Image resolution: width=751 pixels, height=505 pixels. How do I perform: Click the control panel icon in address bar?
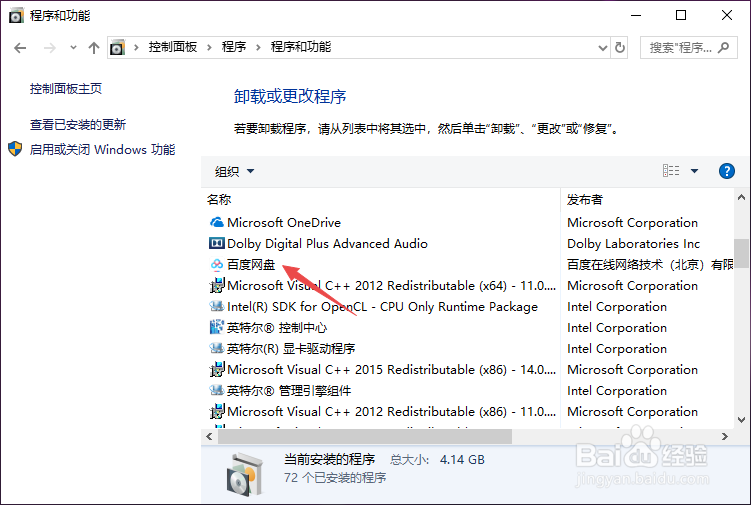(x=117, y=47)
